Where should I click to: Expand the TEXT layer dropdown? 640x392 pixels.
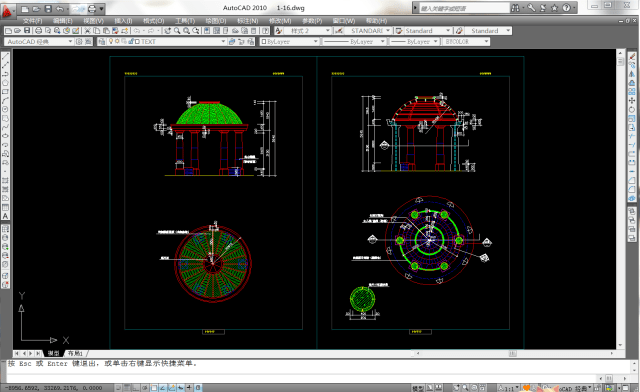tap(223, 41)
